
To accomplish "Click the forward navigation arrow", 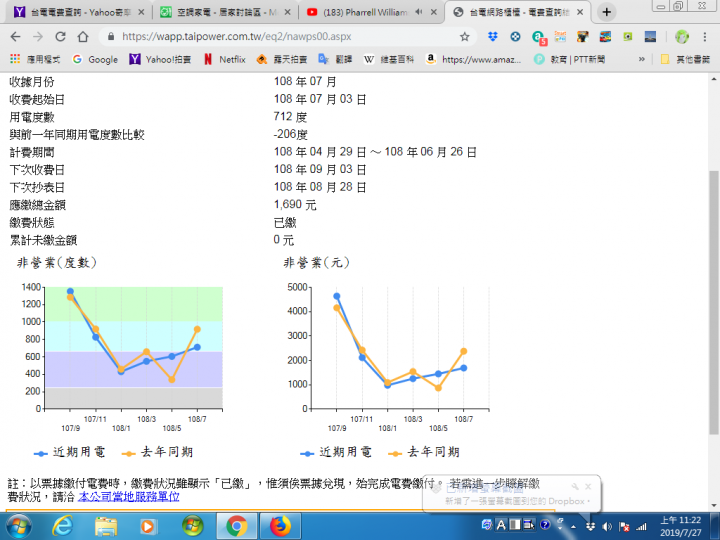I will click(38, 37).
